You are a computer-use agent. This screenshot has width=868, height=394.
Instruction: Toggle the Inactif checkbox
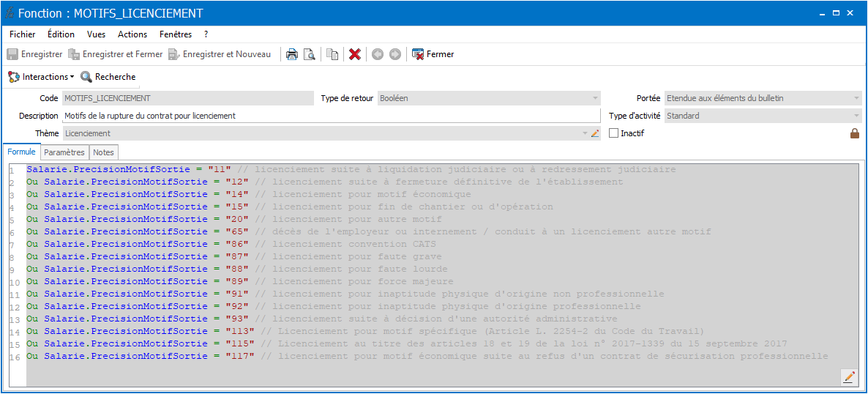click(x=613, y=133)
